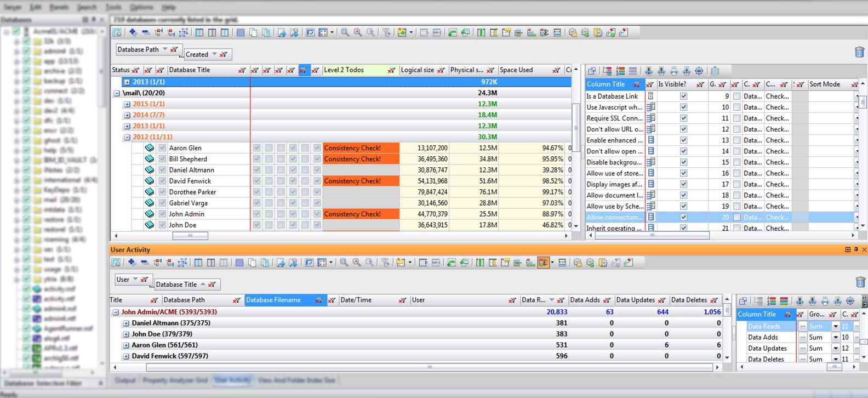
Task: Click the pin icon of the User Activity panel
Action: pos(856,249)
